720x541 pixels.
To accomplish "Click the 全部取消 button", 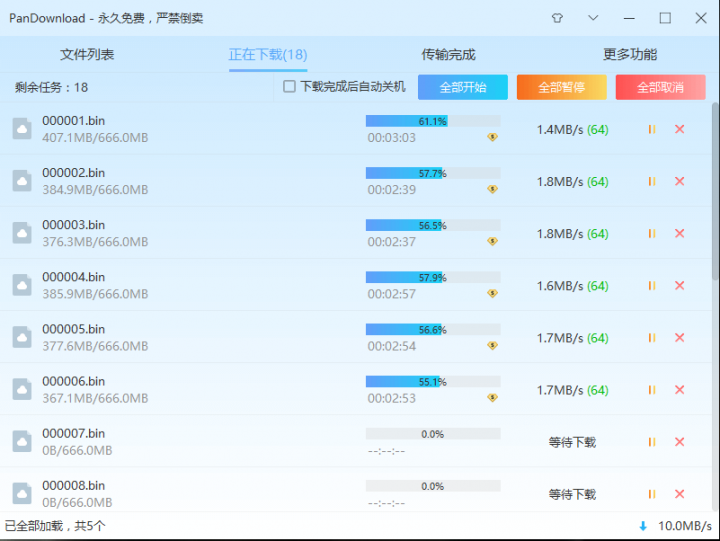I will [660, 87].
